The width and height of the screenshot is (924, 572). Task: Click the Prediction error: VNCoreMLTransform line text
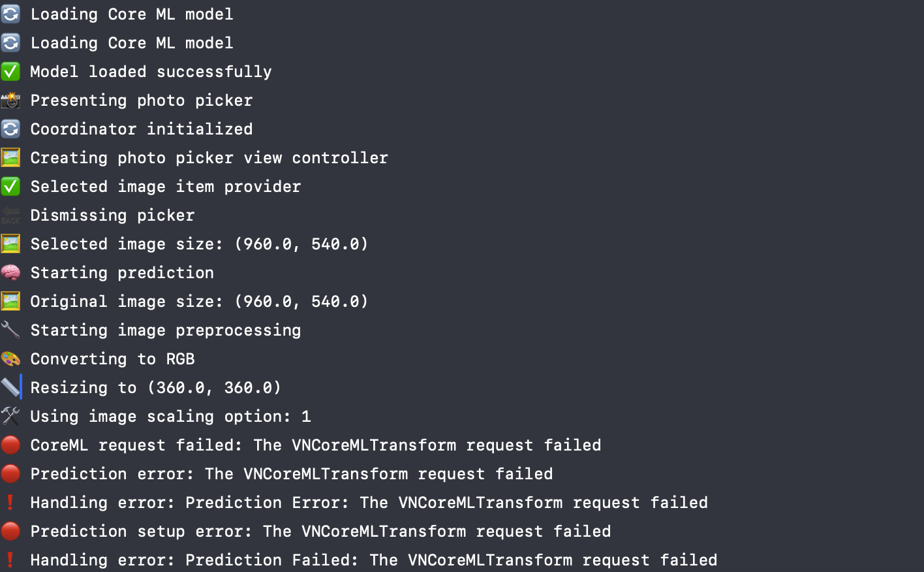point(292,474)
